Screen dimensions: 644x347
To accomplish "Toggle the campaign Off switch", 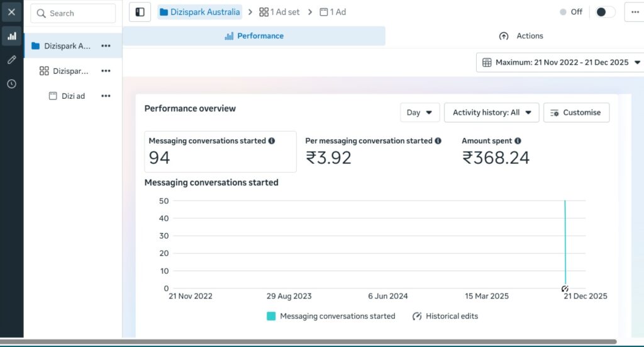I will pyautogui.click(x=604, y=12).
